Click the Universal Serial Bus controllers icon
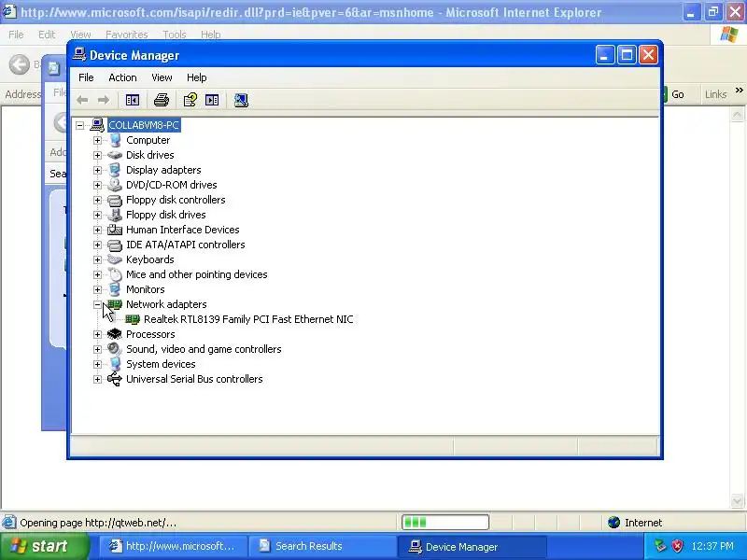Image resolution: width=747 pixels, height=560 pixels. 115,379
